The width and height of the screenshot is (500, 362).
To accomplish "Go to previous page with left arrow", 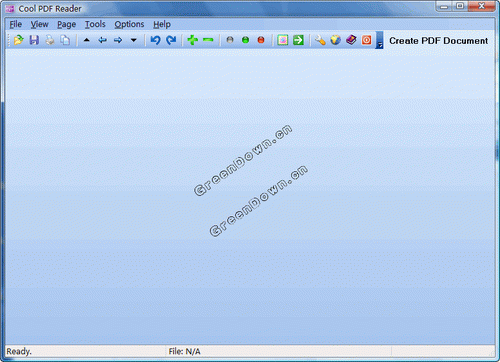I will point(102,40).
